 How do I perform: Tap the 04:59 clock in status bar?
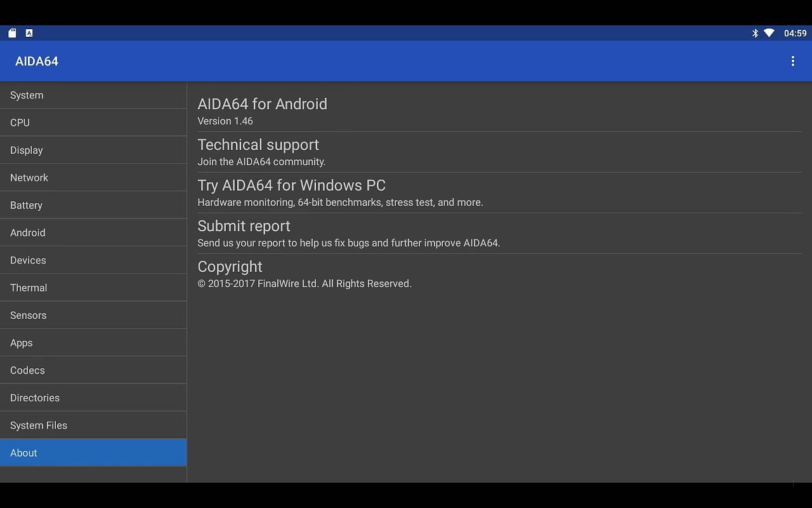point(795,33)
